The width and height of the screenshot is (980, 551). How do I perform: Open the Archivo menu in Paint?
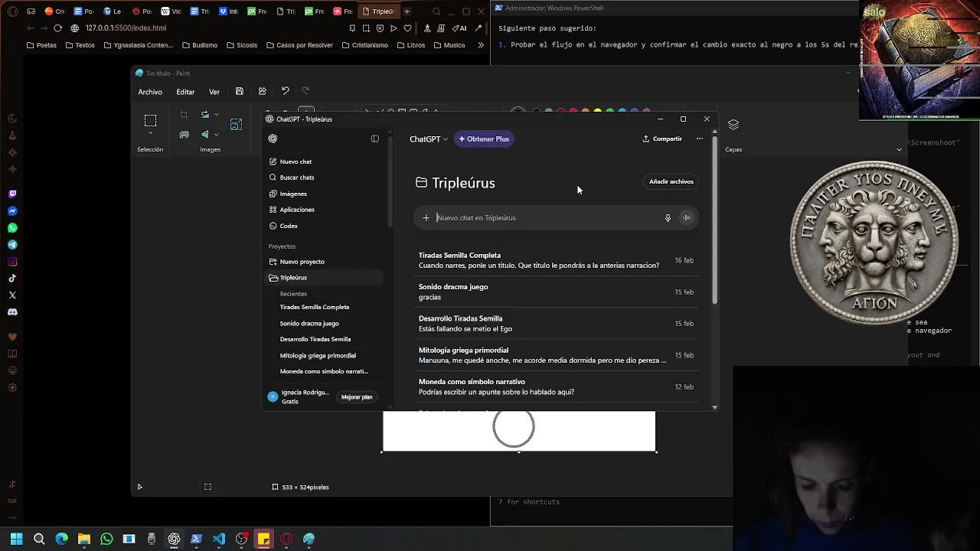pos(150,92)
